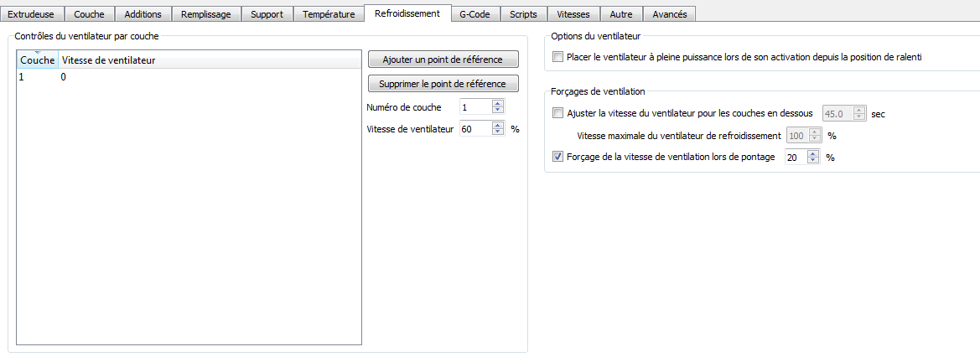Click Ajouter un point de référence button
The image size is (980, 357).
coord(443,59)
